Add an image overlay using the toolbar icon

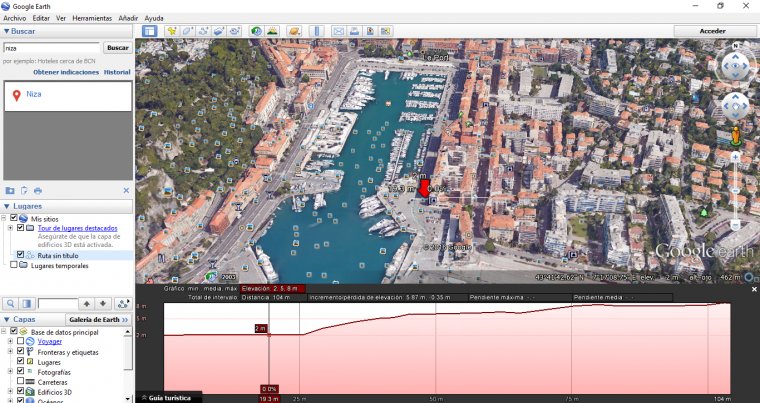point(219,31)
